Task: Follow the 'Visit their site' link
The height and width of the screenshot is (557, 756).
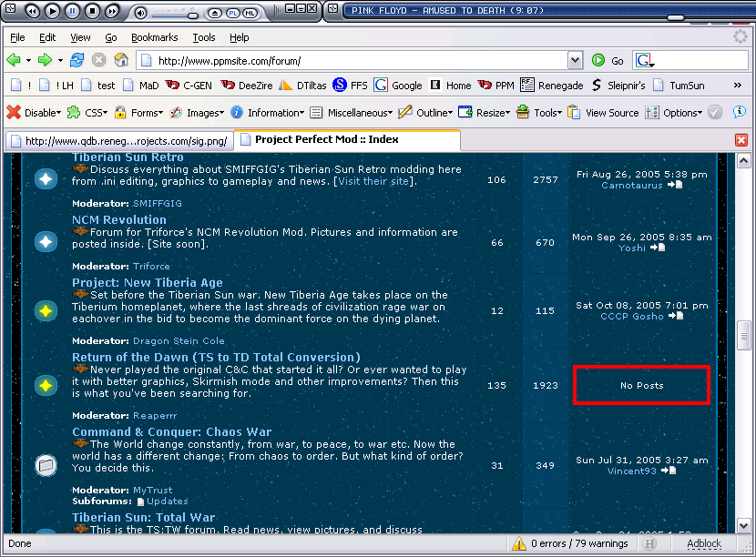Action: pyautogui.click(x=373, y=182)
